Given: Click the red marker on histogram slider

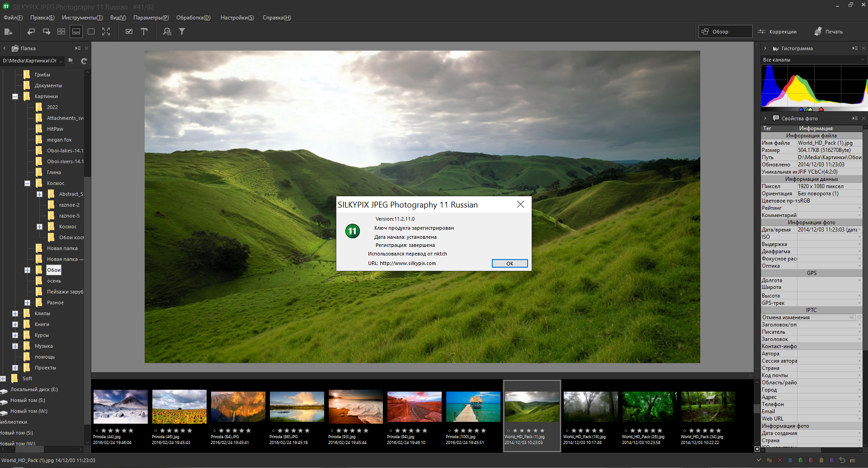Looking at the screenshot, I should [x=821, y=109].
